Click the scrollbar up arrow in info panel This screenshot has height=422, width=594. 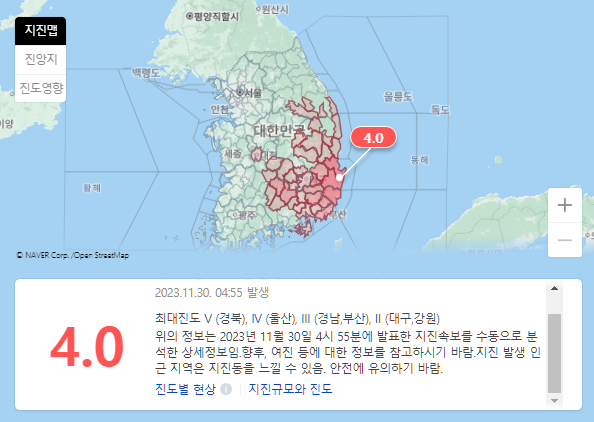pyautogui.click(x=555, y=288)
